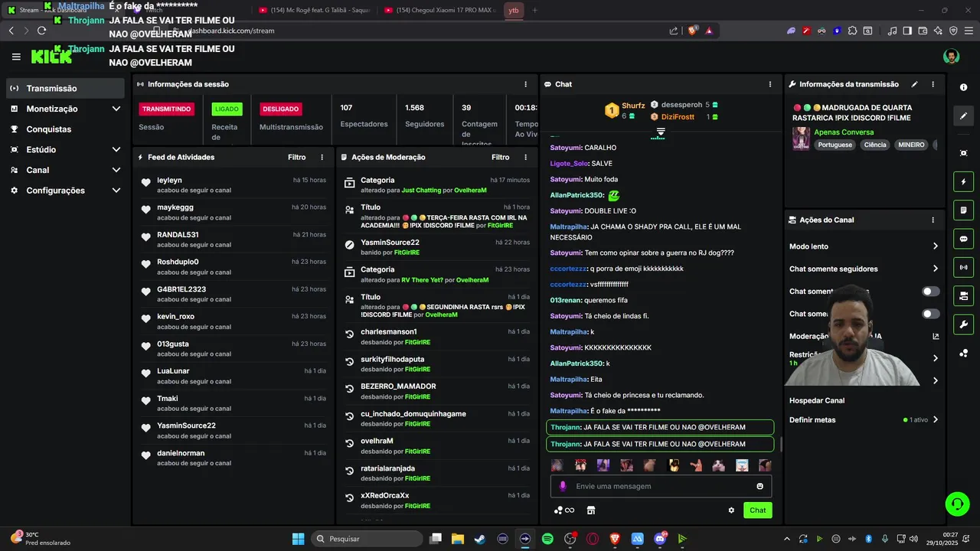The height and width of the screenshot is (551, 980).
Task: Click the three dots icon at sidebar bottom
Action: 963,353
